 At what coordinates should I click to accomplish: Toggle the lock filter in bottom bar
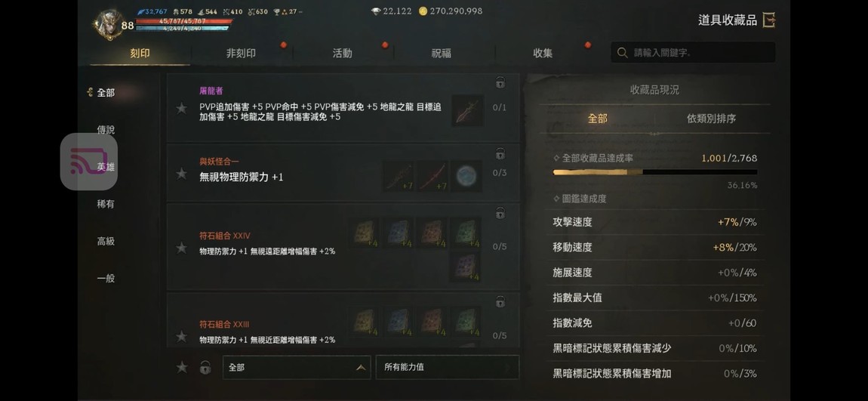205,367
